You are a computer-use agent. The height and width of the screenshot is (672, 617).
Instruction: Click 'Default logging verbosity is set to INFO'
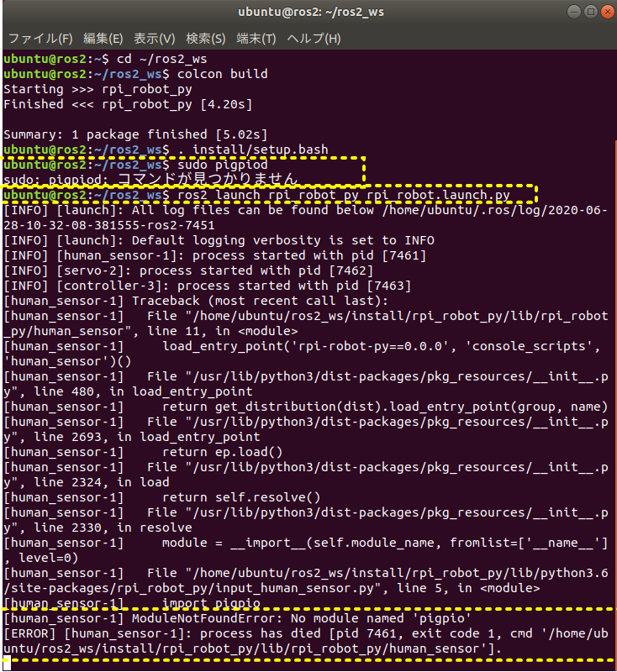click(283, 240)
